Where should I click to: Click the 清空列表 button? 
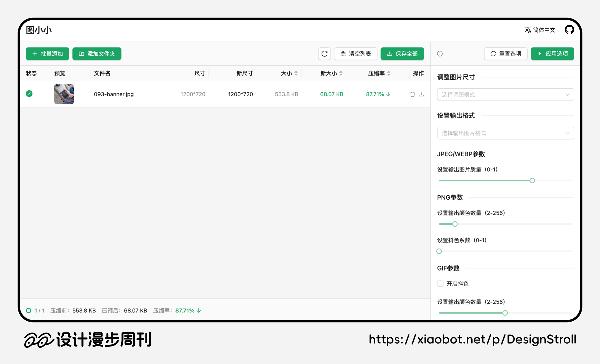tap(355, 54)
